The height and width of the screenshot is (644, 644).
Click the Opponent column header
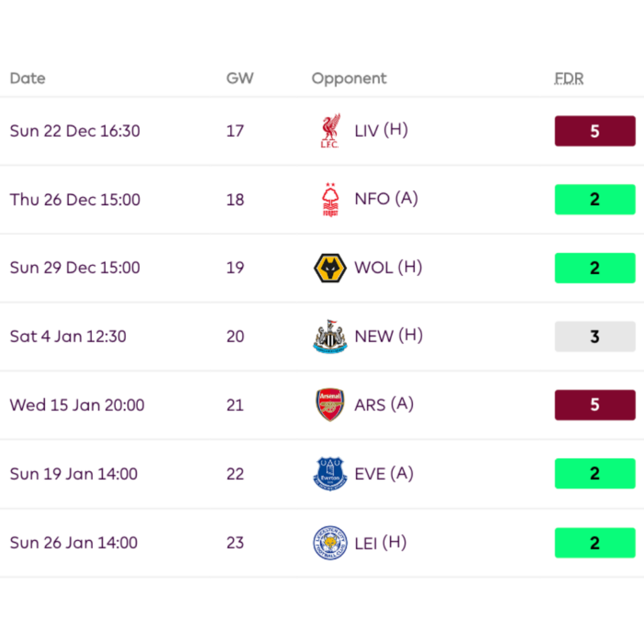pyautogui.click(x=349, y=79)
